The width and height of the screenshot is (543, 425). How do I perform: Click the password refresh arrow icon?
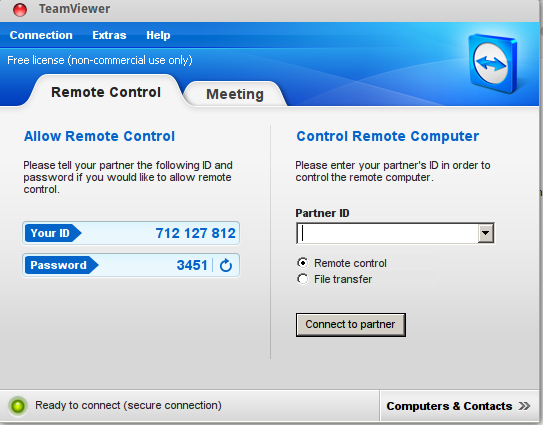226,265
